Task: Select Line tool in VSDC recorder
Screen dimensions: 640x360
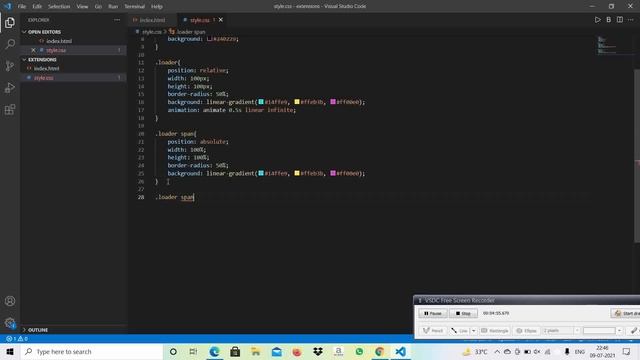Action: point(459,331)
